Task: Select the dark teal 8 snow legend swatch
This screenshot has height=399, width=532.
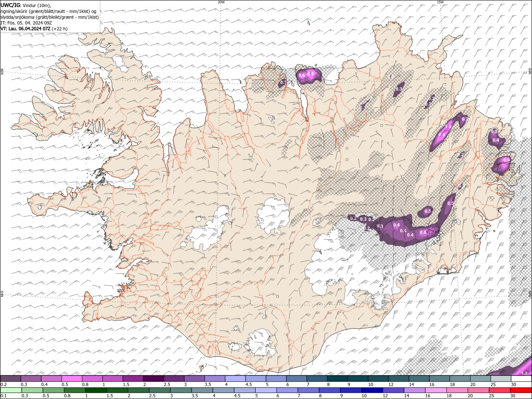Action: coord(337,379)
